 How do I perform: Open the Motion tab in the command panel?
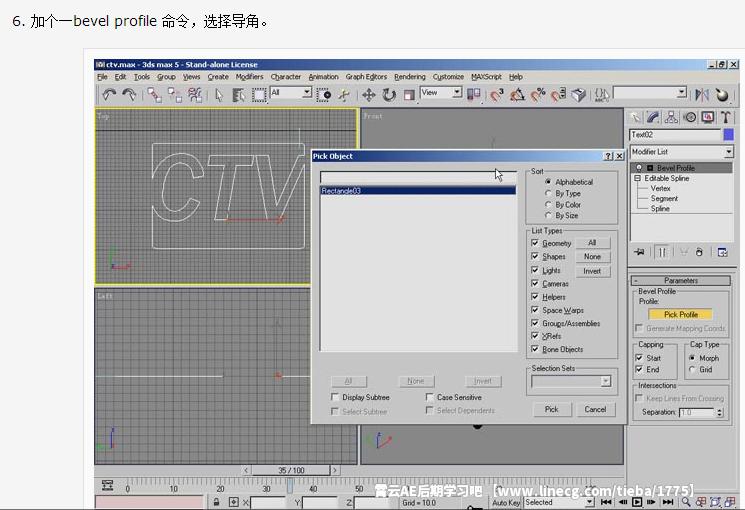click(x=690, y=117)
